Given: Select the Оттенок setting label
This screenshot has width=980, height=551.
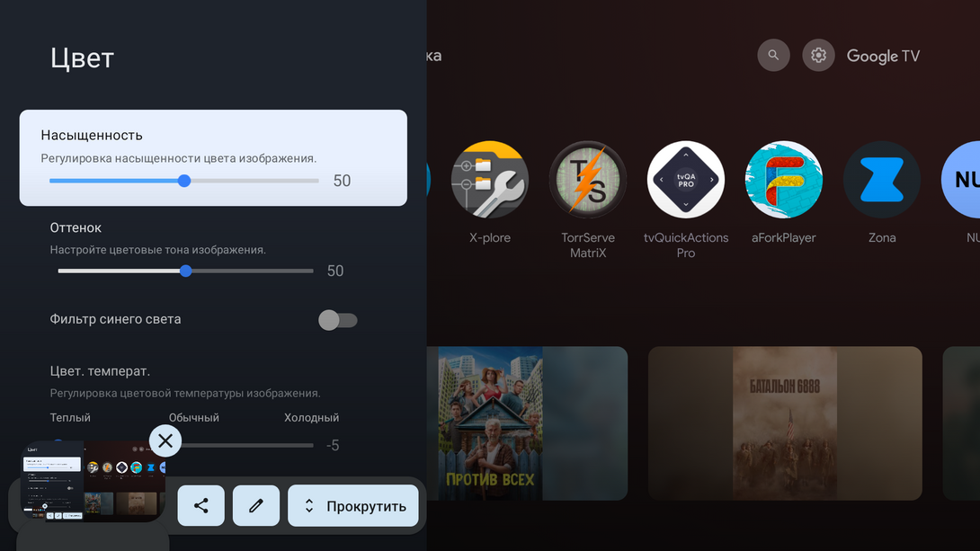Looking at the screenshot, I should [x=76, y=228].
